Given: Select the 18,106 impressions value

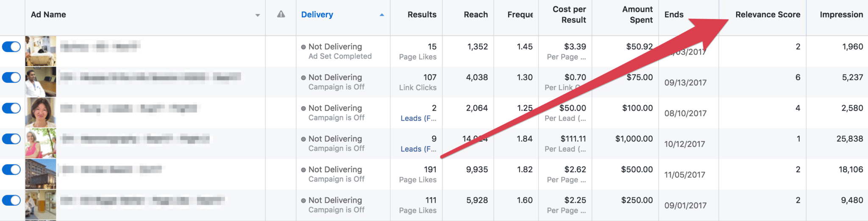Looking at the screenshot, I should tap(851, 169).
